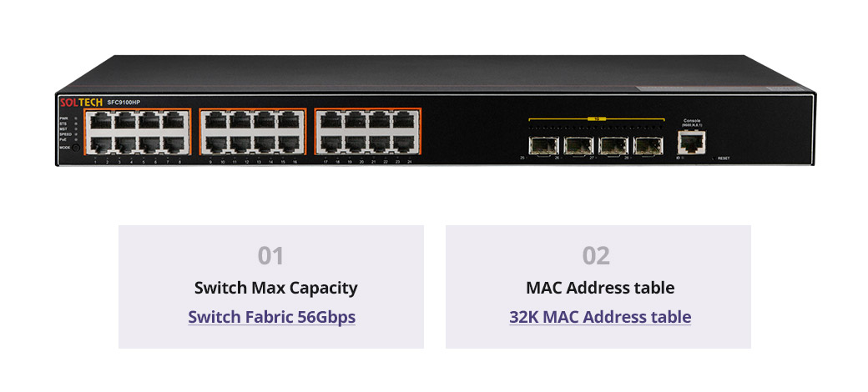This screenshot has width=868, height=392.
Task: Click the SOLTECH brand logo on the switch
Action: [x=81, y=103]
